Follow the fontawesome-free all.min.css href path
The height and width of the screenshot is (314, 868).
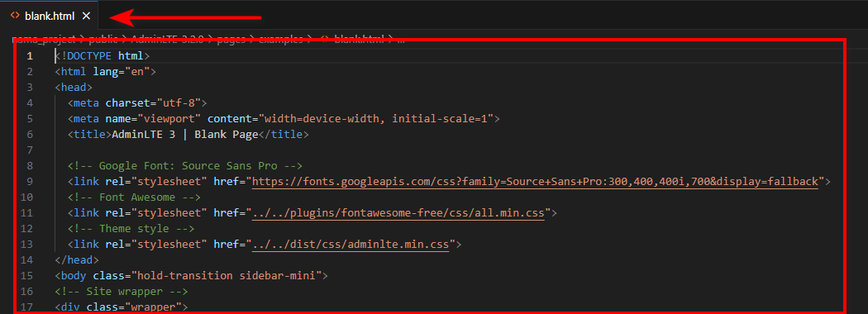pyautogui.click(x=398, y=212)
